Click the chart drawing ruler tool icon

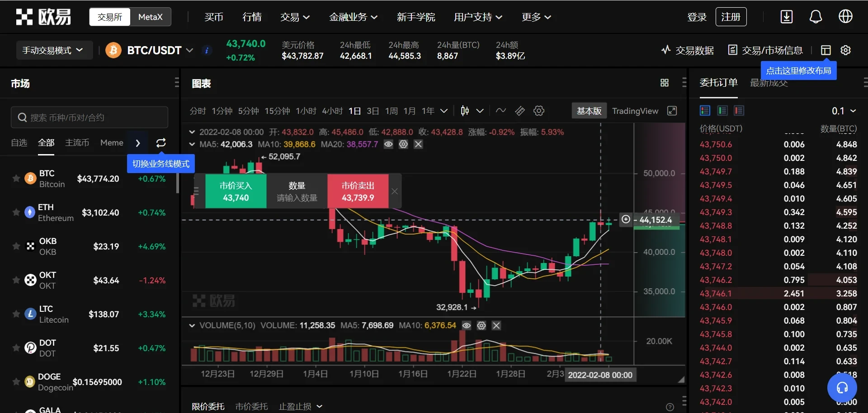[520, 111]
